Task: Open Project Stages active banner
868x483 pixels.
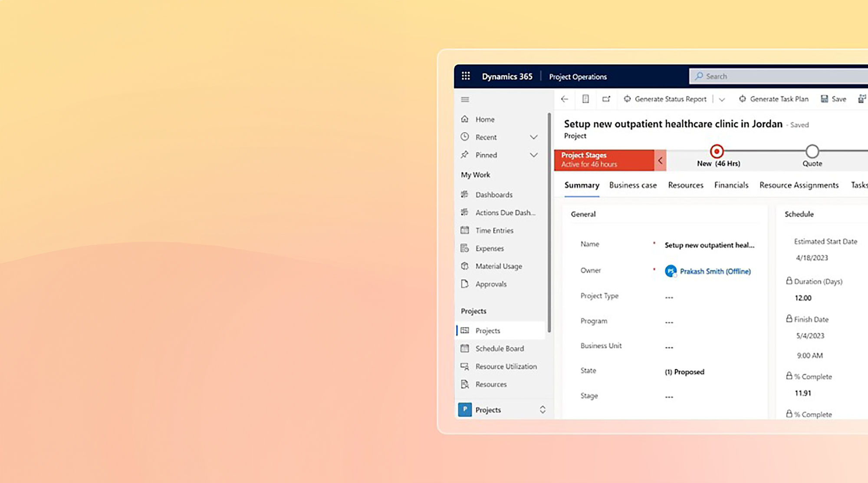Action: click(604, 160)
